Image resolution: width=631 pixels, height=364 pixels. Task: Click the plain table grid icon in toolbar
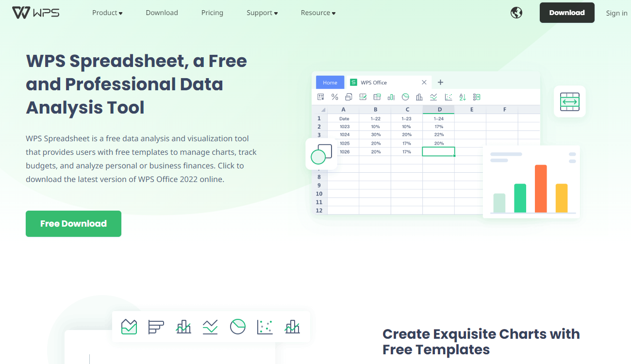[x=377, y=97]
